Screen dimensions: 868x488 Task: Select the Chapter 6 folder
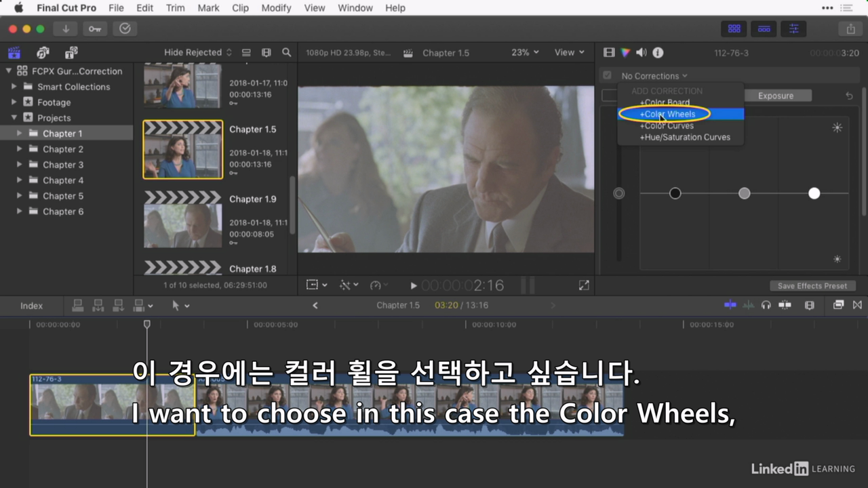tap(62, 211)
